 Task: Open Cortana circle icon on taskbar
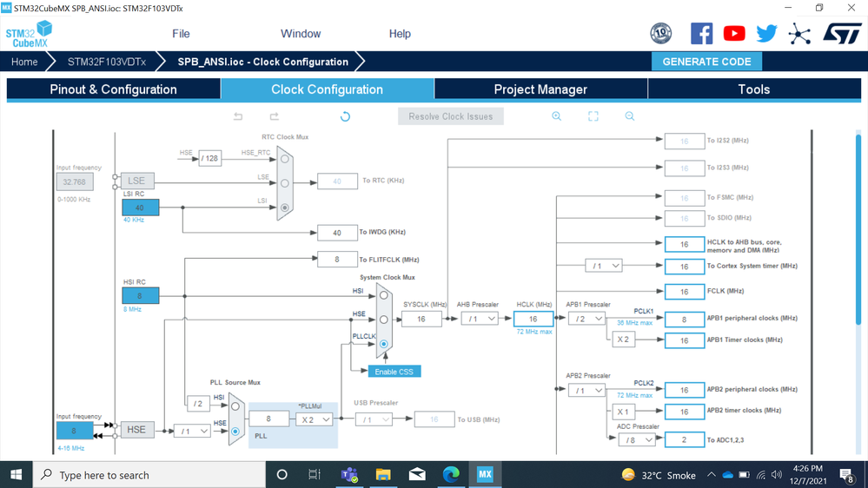coord(282,475)
